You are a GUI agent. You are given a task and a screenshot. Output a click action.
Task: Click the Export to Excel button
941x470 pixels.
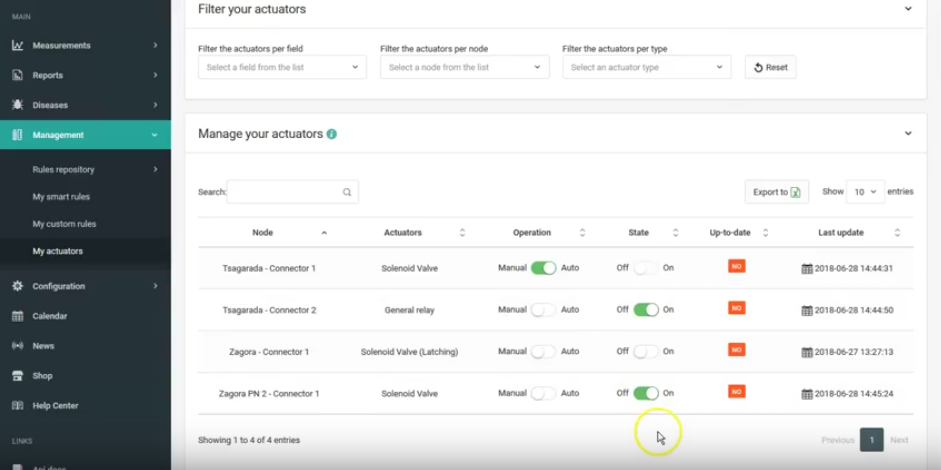(x=776, y=192)
